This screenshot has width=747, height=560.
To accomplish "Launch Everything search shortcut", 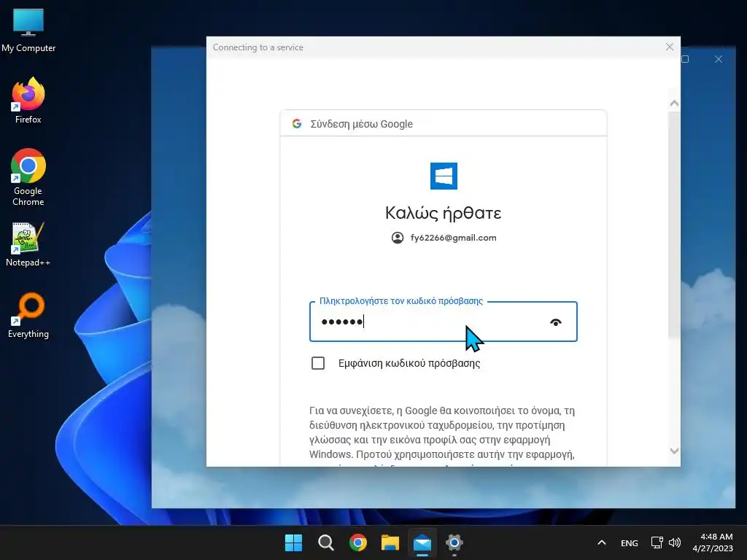I will tap(28, 315).
